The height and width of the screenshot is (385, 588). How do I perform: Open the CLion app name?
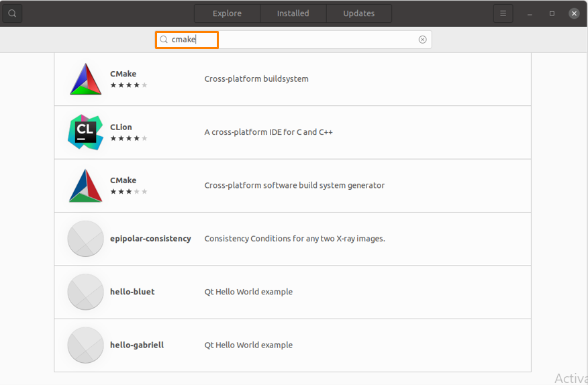[x=121, y=127]
